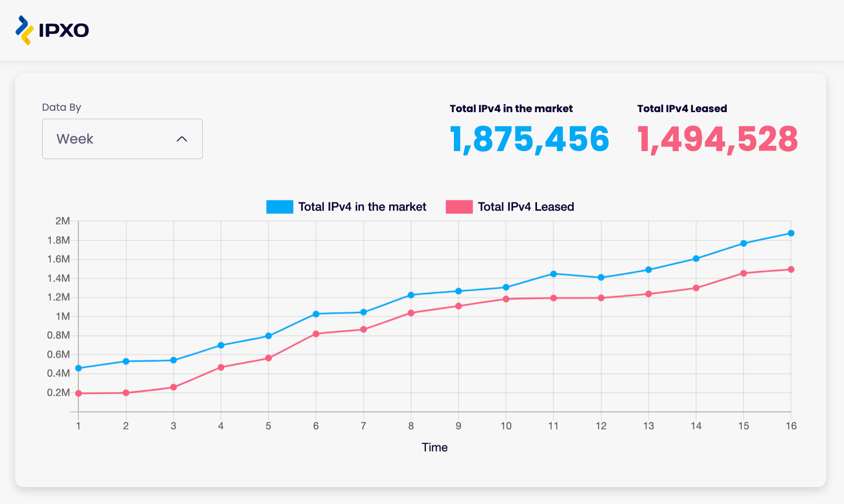The width and height of the screenshot is (844, 504).
Task: Toggle the Total IPv4 Leased legend label
Action: point(526,207)
